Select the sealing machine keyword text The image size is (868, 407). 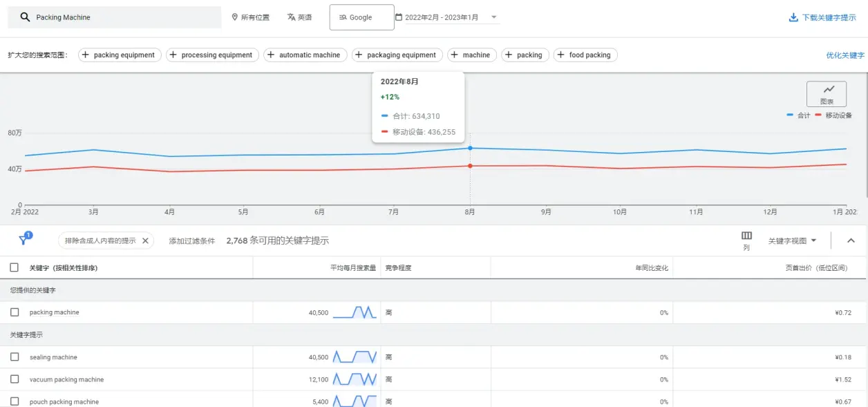point(53,357)
